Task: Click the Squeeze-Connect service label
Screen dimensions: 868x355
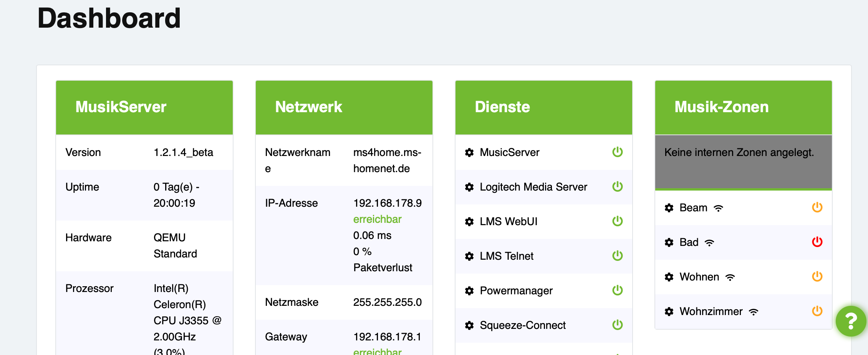Action: [522, 325]
